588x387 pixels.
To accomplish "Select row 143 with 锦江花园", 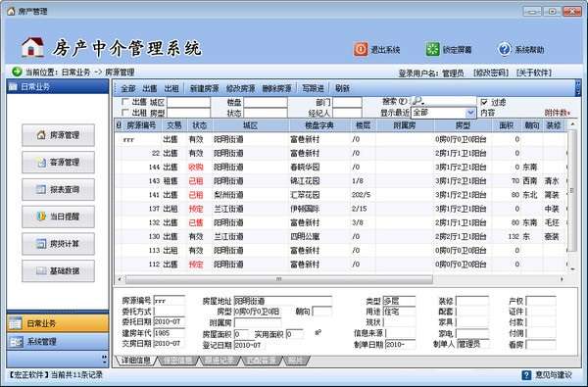I will [341, 180].
